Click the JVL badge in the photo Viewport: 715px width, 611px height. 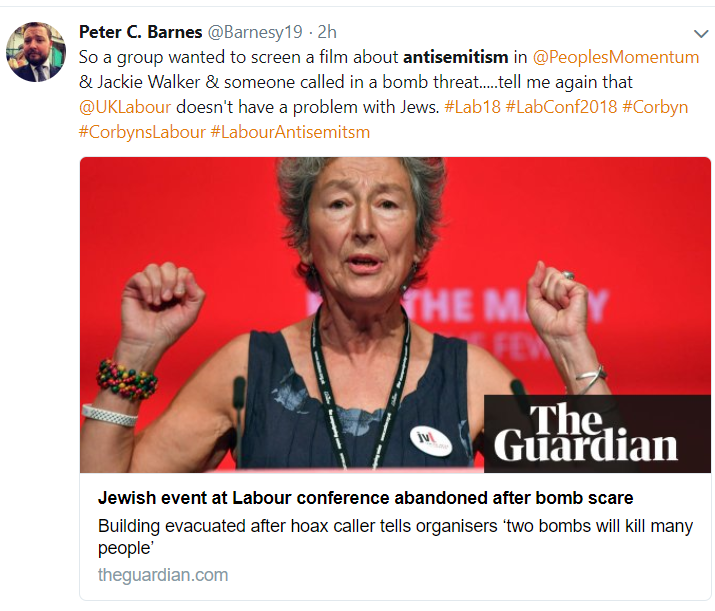coord(430,440)
